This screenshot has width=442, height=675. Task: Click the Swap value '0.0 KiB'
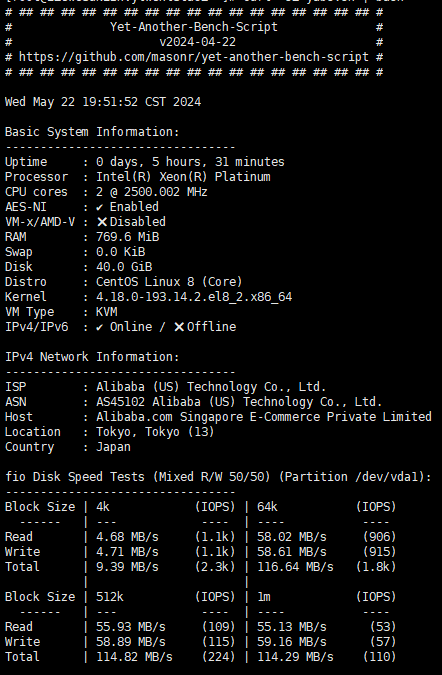(x=121, y=252)
